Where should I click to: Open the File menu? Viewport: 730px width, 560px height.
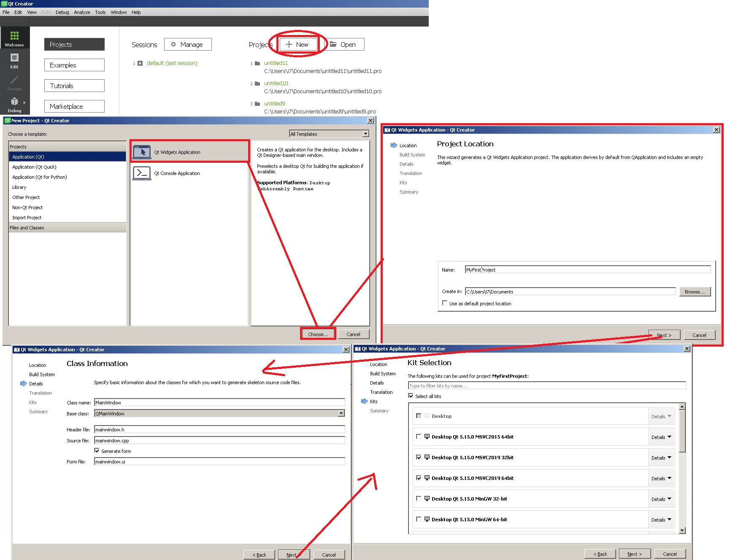pos(6,12)
